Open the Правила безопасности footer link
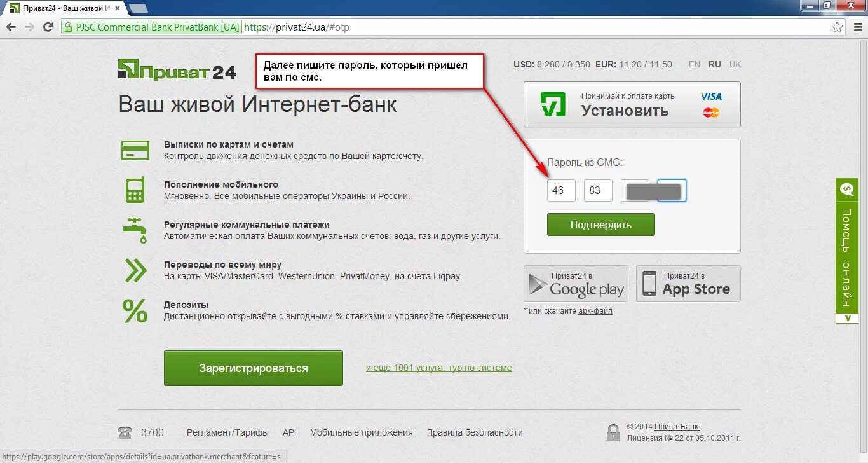The width and height of the screenshot is (868, 463). coord(475,432)
